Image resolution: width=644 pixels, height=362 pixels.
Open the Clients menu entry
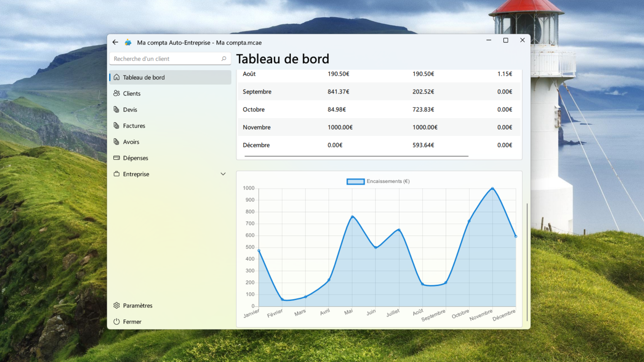132,93
